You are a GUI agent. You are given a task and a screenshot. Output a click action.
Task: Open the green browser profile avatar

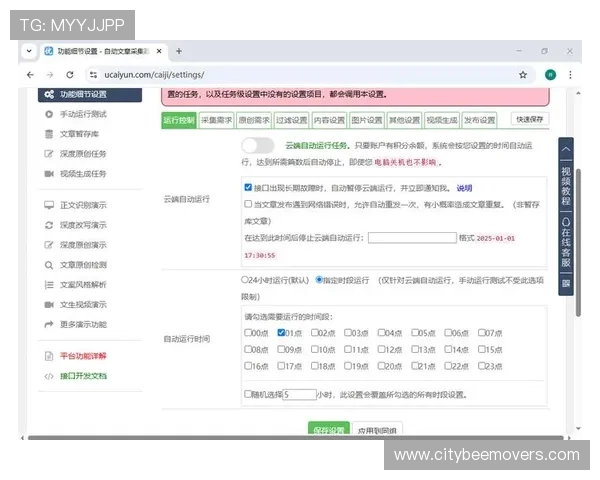point(550,75)
